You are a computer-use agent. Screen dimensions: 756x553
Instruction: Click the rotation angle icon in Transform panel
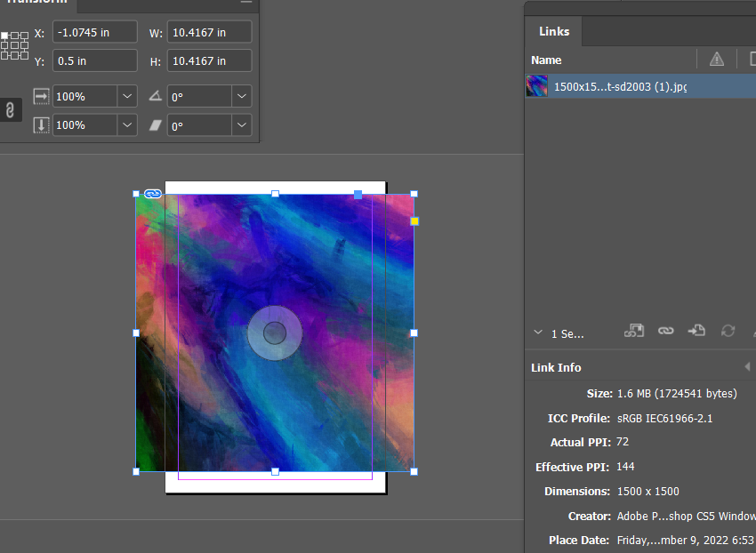tap(157, 95)
